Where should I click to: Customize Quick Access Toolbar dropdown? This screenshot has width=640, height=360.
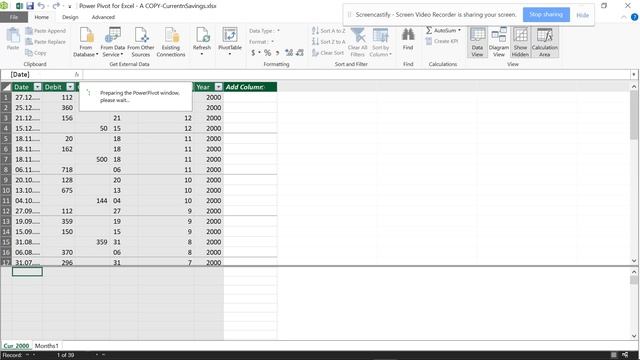click(70, 6)
